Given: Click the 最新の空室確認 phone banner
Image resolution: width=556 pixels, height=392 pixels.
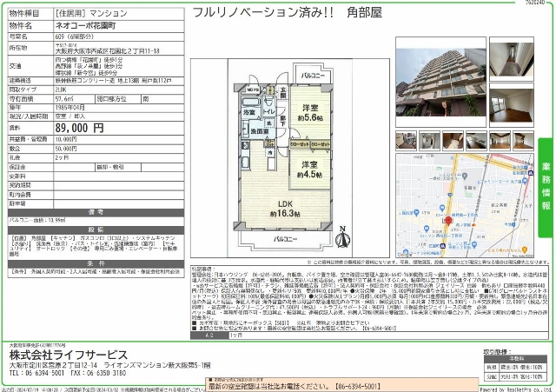Looking at the screenshot, I should [x=341, y=386].
